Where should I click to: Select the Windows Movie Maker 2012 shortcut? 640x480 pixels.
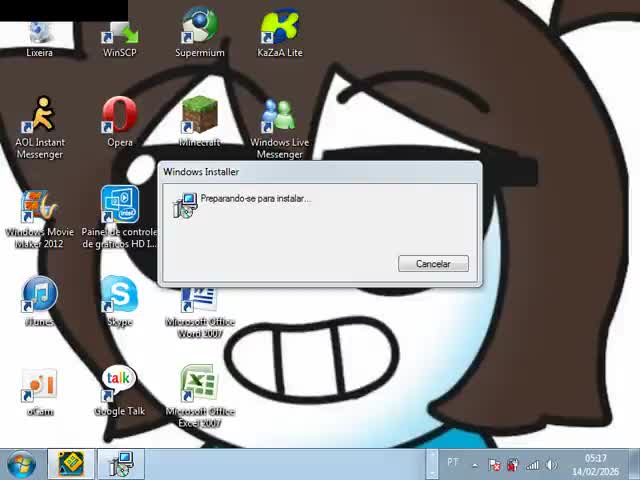[40, 208]
